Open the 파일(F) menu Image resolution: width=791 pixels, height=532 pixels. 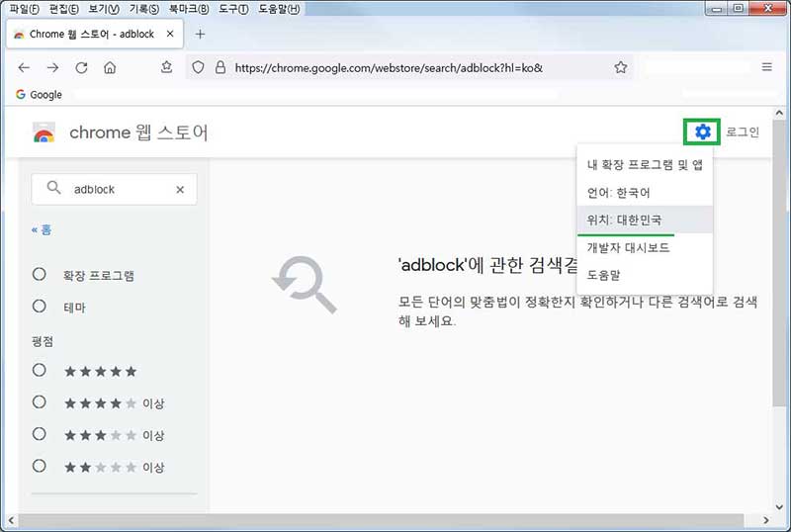click(24, 9)
